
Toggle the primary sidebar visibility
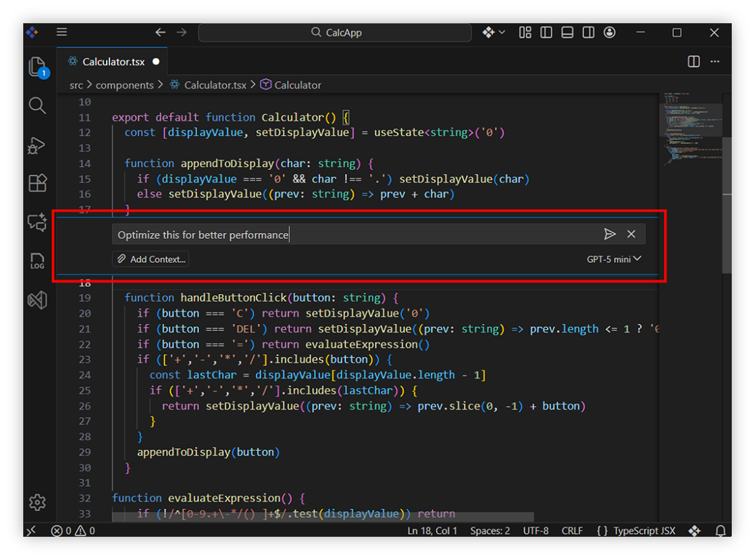(x=546, y=32)
